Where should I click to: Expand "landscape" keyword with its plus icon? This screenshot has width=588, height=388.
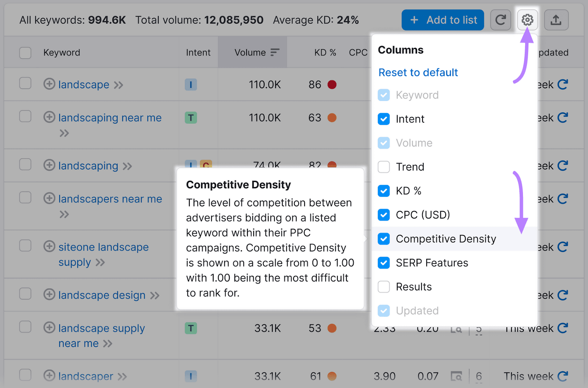49,84
